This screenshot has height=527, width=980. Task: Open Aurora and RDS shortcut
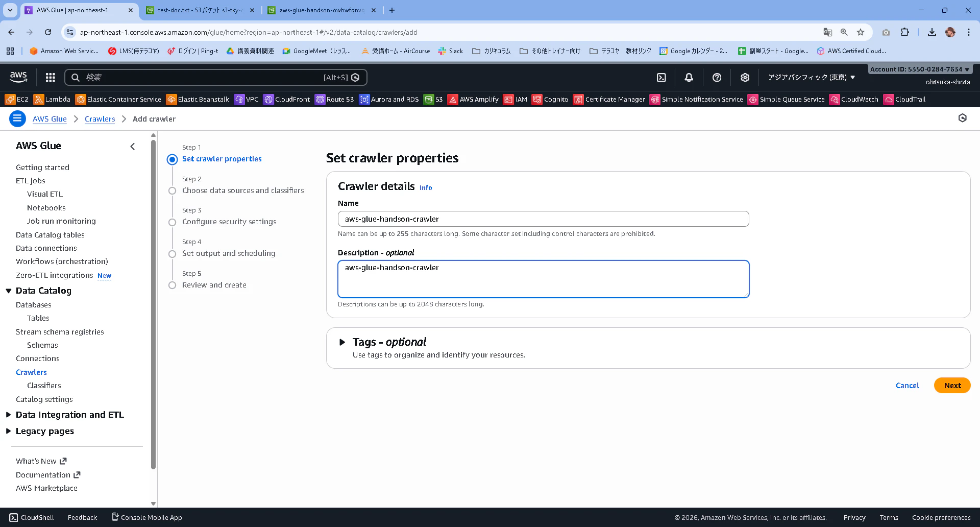point(389,99)
